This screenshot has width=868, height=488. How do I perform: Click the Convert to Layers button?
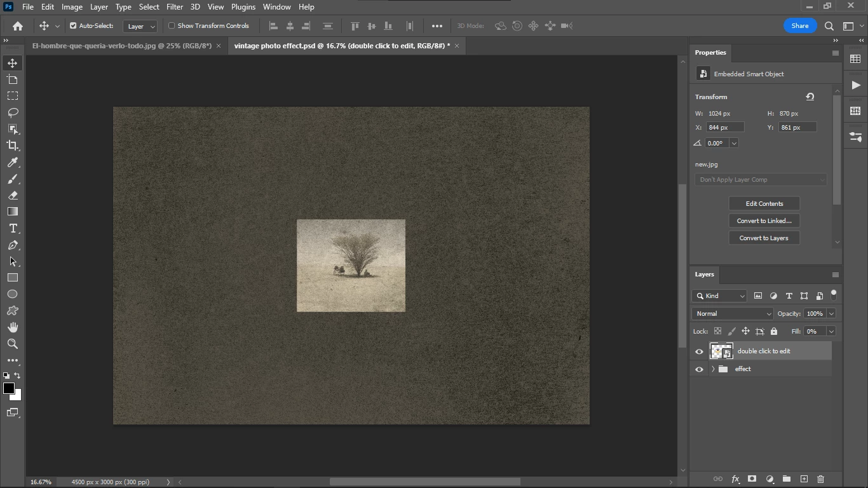click(764, 238)
